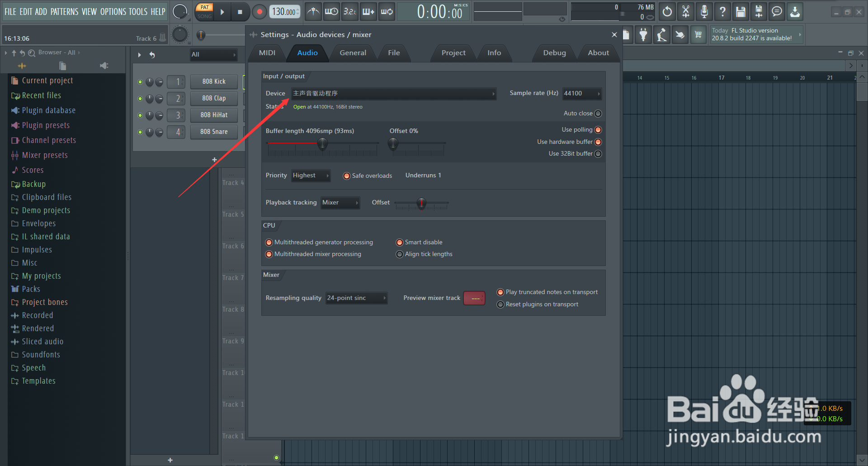Enable Align tick lengths option

[x=400, y=254]
